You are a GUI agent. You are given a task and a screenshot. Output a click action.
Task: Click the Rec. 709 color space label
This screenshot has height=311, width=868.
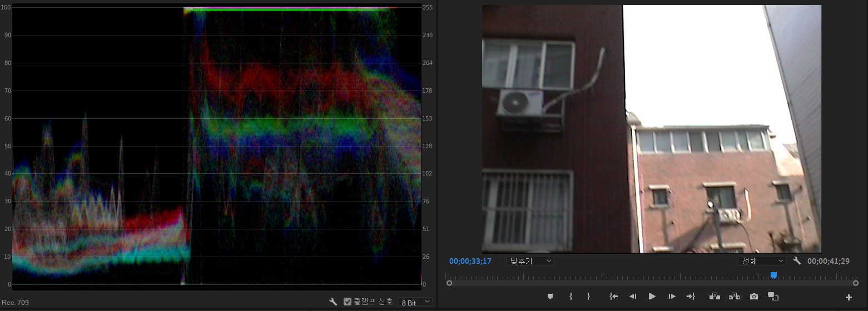click(x=16, y=303)
